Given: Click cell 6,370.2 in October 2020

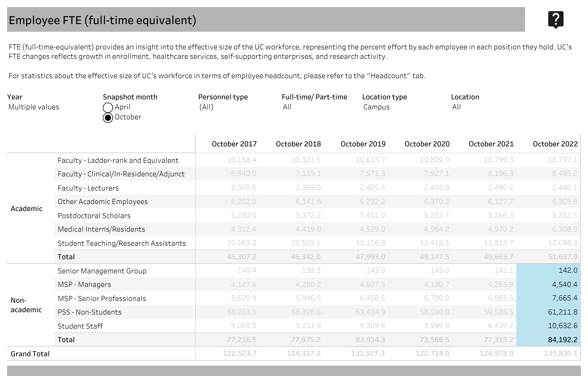Looking at the screenshot, I should click(x=436, y=201).
